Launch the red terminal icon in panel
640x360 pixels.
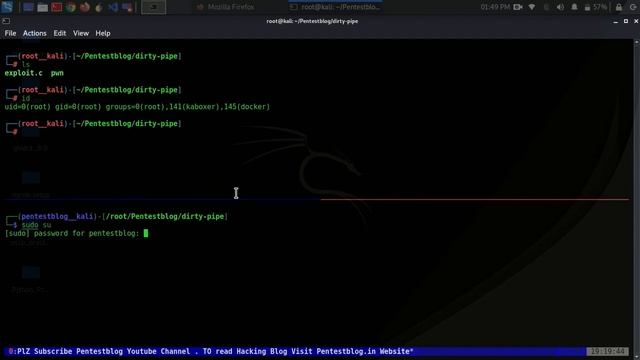57,7
